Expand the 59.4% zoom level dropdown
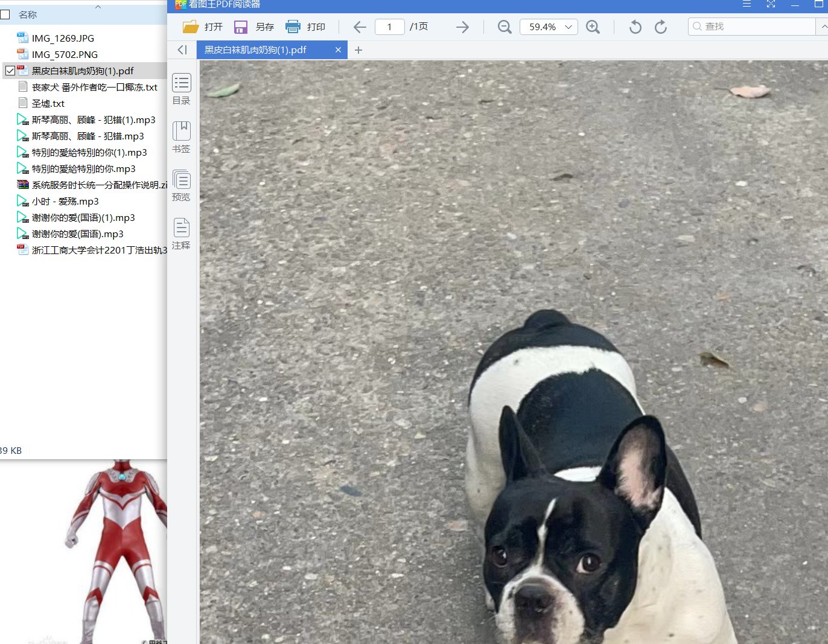 tap(568, 27)
